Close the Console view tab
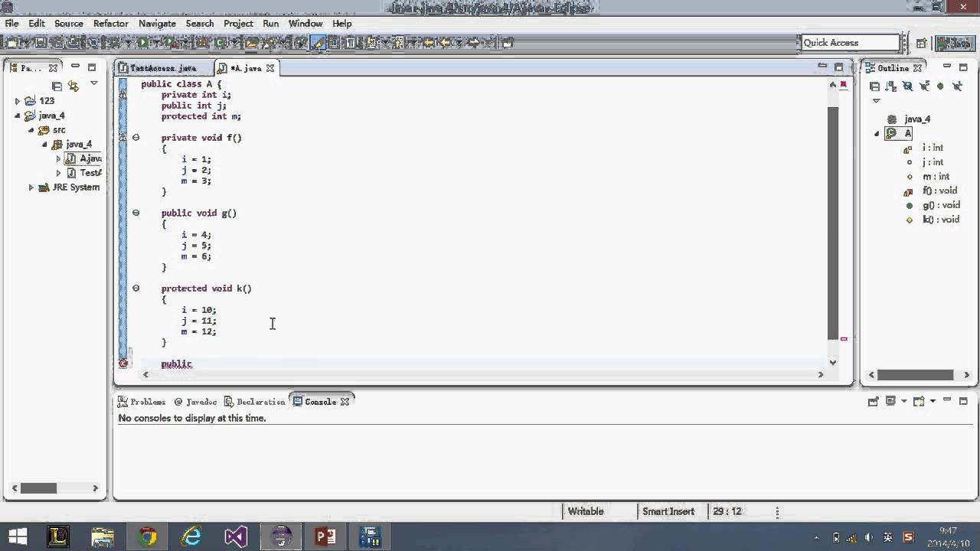 click(x=345, y=402)
